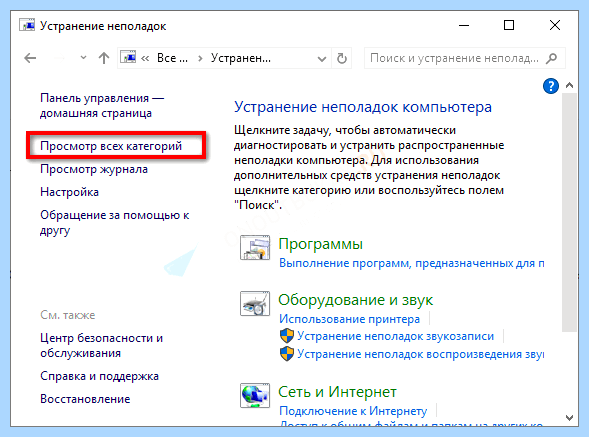
Task: Open 'Использование принтера' link
Action: pos(349,319)
